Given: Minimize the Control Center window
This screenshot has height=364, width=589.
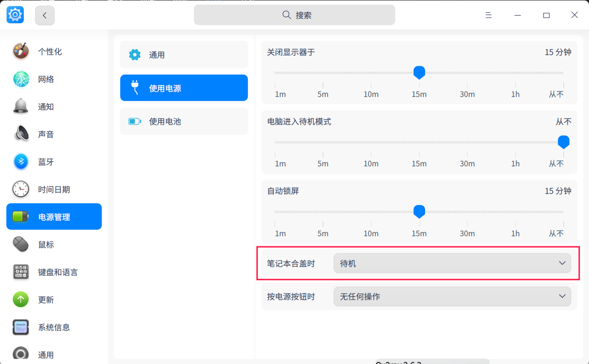Looking at the screenshot, I should point(518,15).
